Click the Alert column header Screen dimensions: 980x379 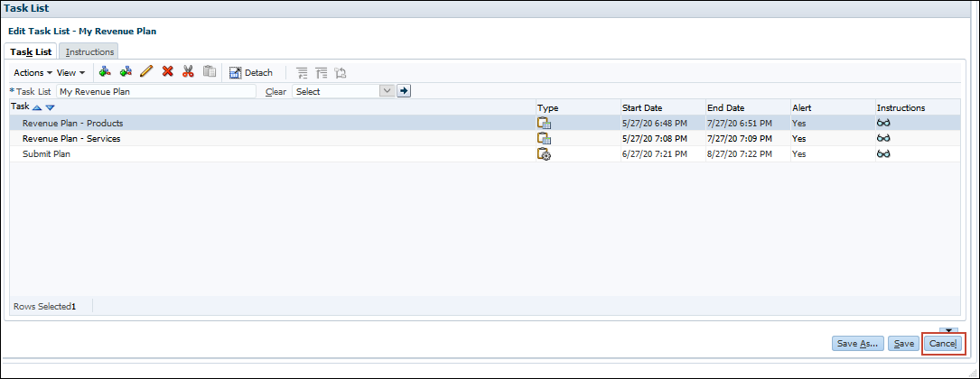tap(833, 107)
